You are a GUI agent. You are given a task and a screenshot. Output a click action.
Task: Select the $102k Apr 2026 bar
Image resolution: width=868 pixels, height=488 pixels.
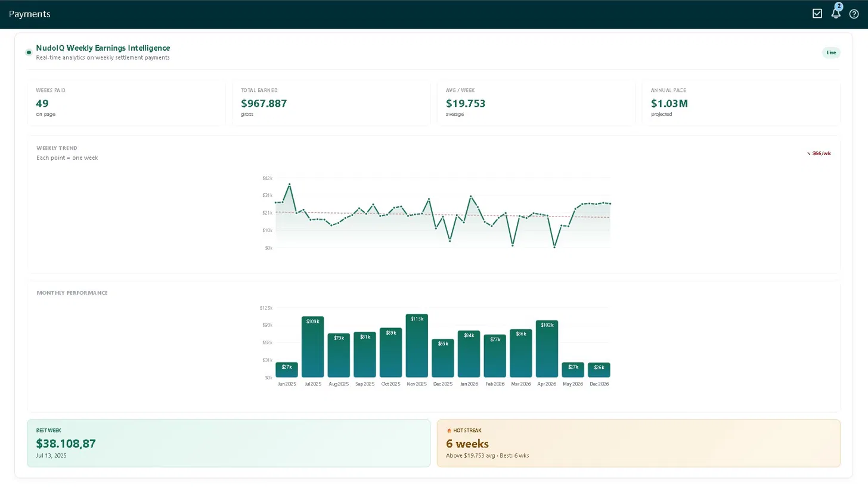click(x=547, y=349)
